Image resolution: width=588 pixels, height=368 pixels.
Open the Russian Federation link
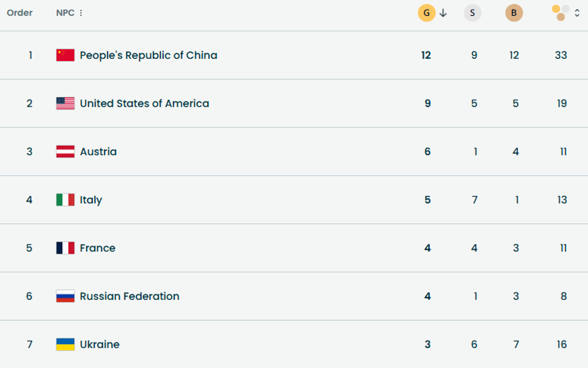(129, 296)
